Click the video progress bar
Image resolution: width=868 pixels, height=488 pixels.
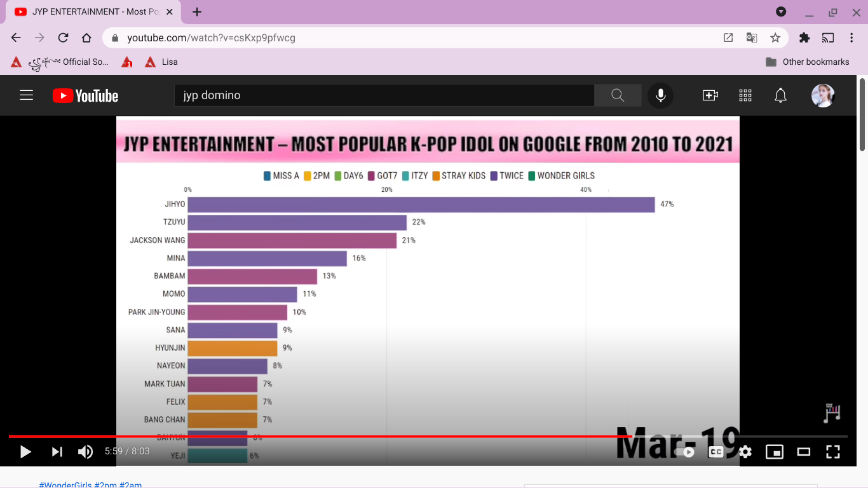(x=428, y=437)
